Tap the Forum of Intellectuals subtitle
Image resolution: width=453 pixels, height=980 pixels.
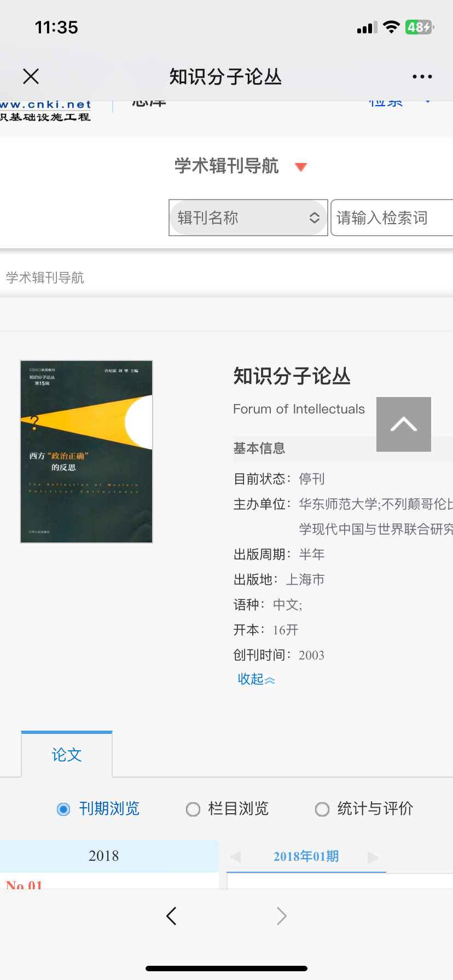[299, 409]
